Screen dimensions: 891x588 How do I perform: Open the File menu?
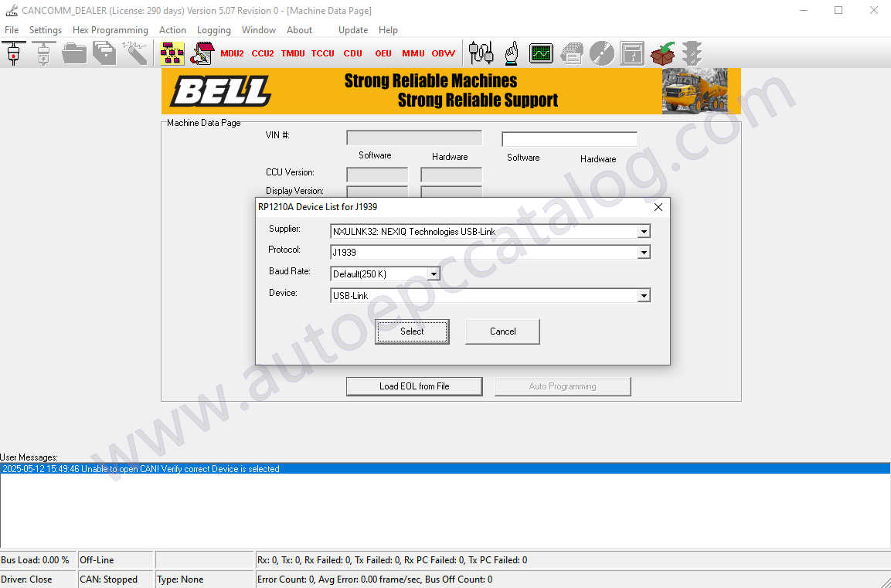(12, 30)
